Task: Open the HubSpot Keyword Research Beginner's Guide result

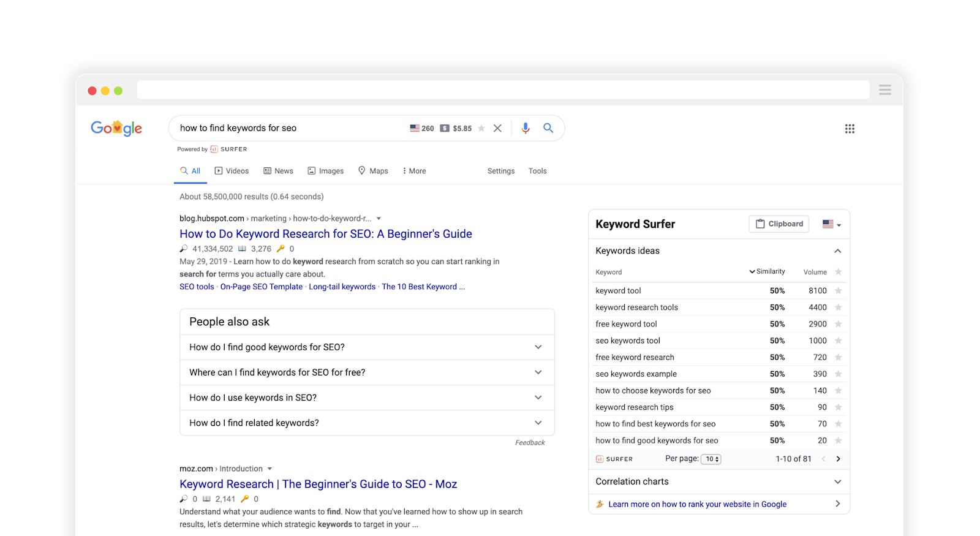Action: click(325, 234)
